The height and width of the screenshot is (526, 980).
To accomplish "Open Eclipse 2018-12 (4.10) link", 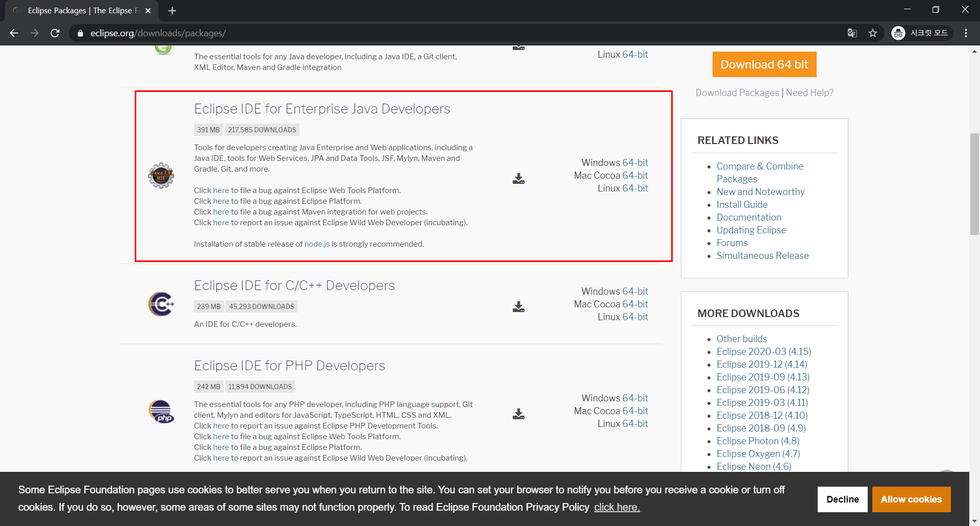I will click(x=762, y=416).
